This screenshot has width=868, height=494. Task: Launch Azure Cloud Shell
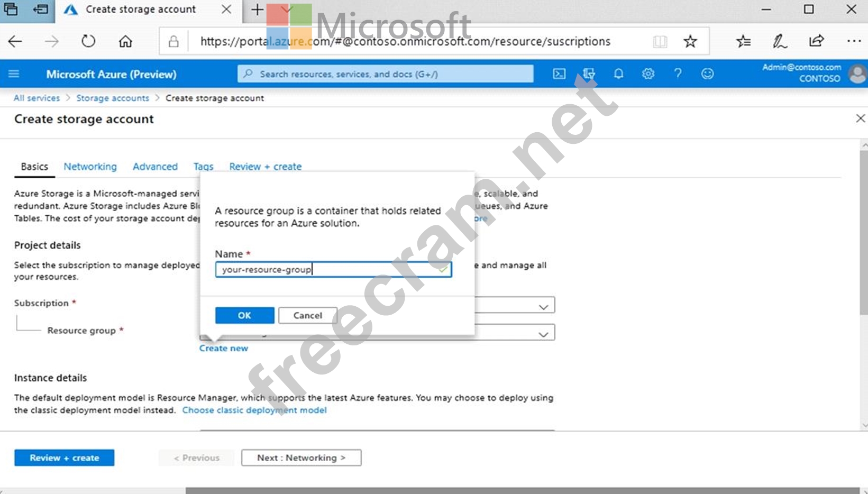click(x=559, y=74)
